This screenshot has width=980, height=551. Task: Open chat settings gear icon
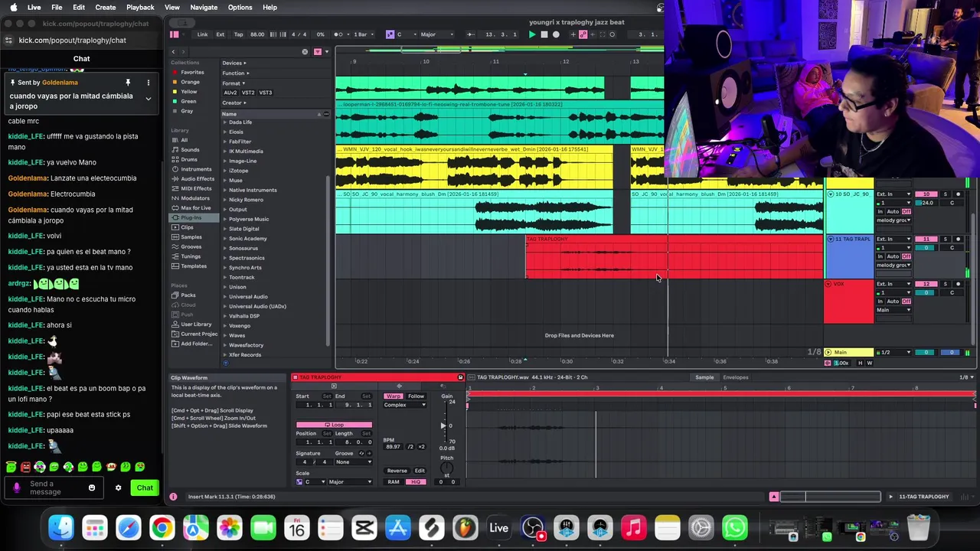point(118,487)
